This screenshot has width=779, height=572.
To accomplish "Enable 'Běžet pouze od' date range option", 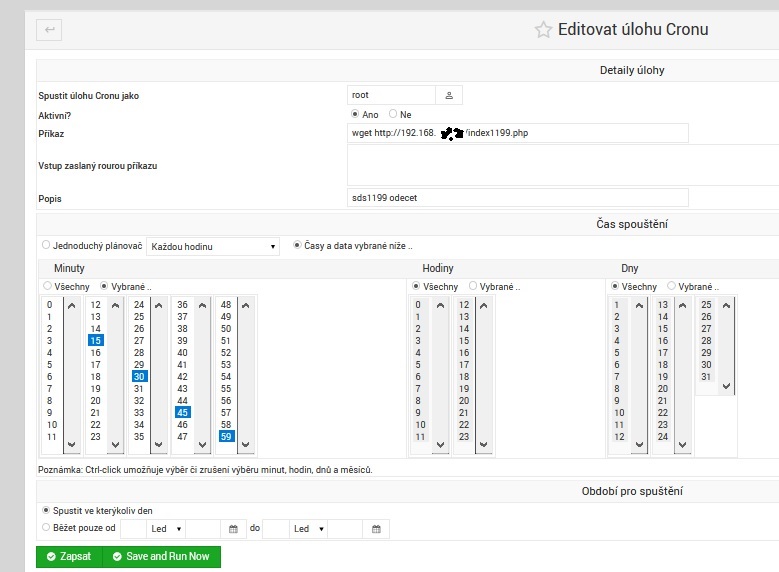I will [x=46, y=528].
